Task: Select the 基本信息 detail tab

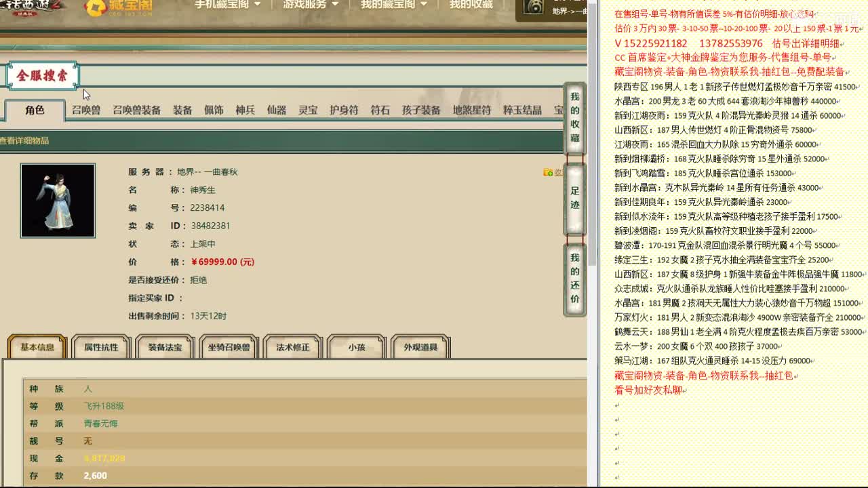Action: [37, 347]
